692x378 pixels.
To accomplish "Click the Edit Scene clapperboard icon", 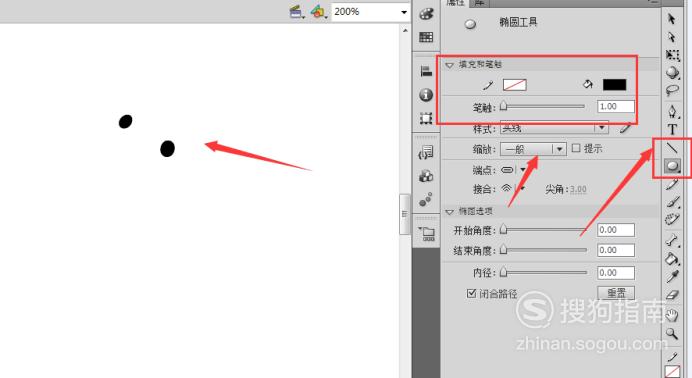I will coord(297,12).
